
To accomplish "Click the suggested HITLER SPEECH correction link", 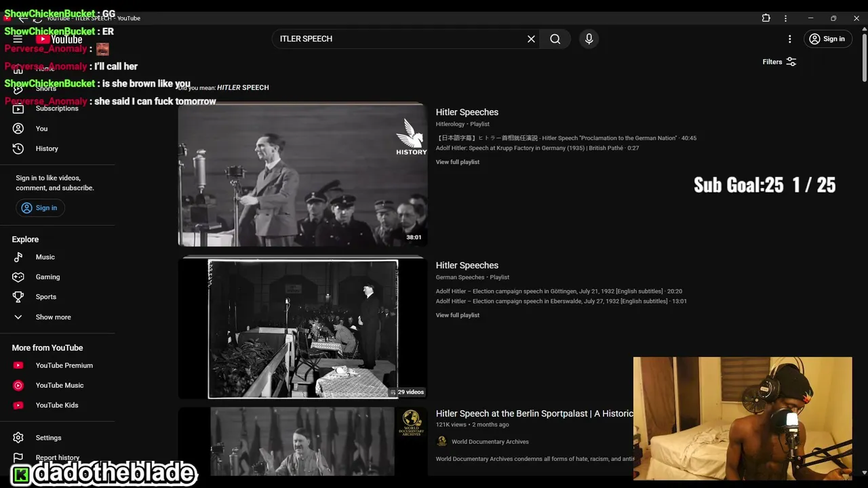I will pyautogui.click(x=243, y=87).
